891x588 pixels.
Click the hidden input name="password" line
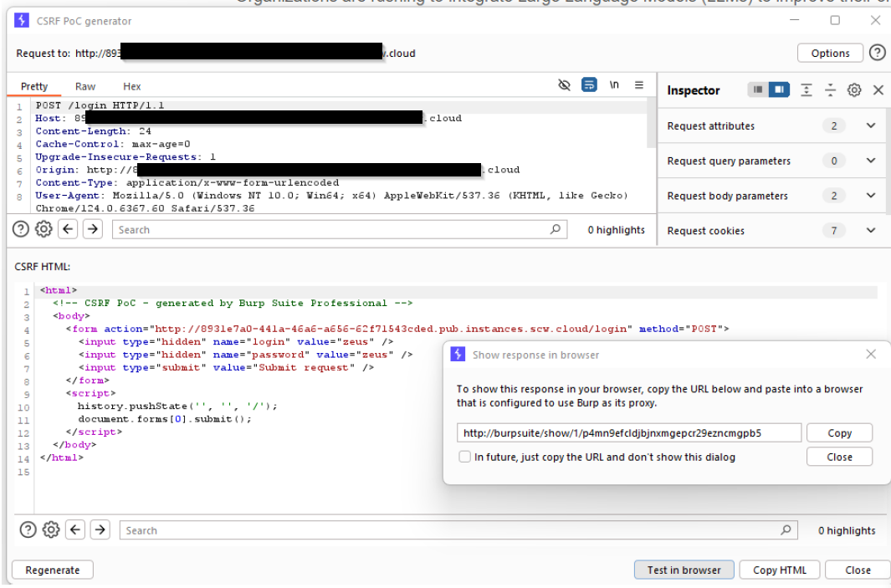pyautogui.click(x=245, y=355)
